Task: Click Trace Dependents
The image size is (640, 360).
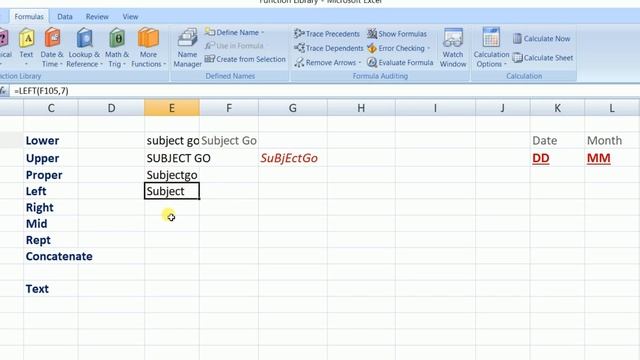Action: 329,48
